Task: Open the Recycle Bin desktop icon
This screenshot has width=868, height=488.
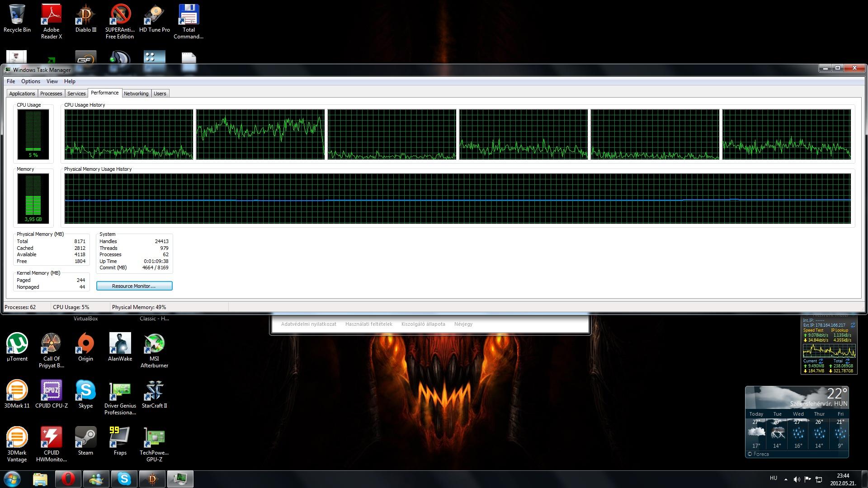Action: coord(17,19)
